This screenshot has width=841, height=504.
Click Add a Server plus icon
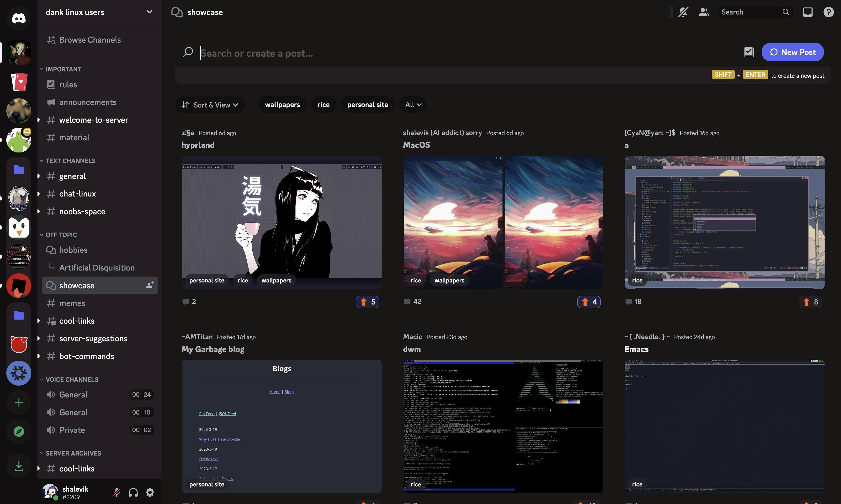(x=19, y=402)
